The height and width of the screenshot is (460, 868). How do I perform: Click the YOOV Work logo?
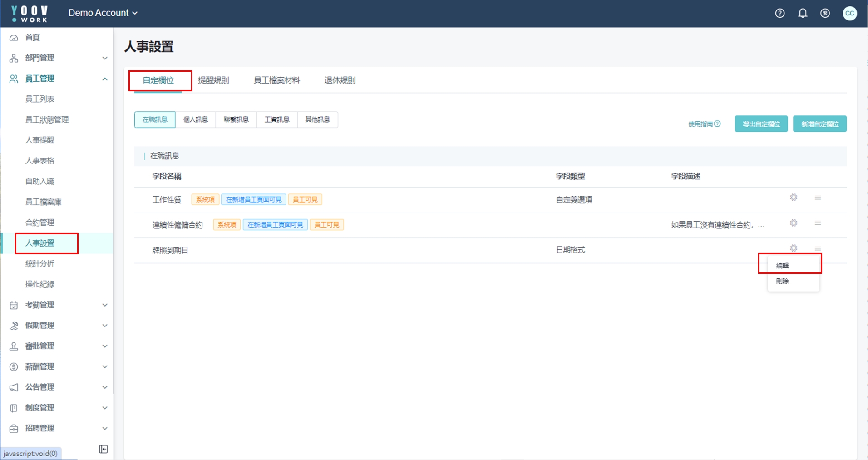coord(30,14)
